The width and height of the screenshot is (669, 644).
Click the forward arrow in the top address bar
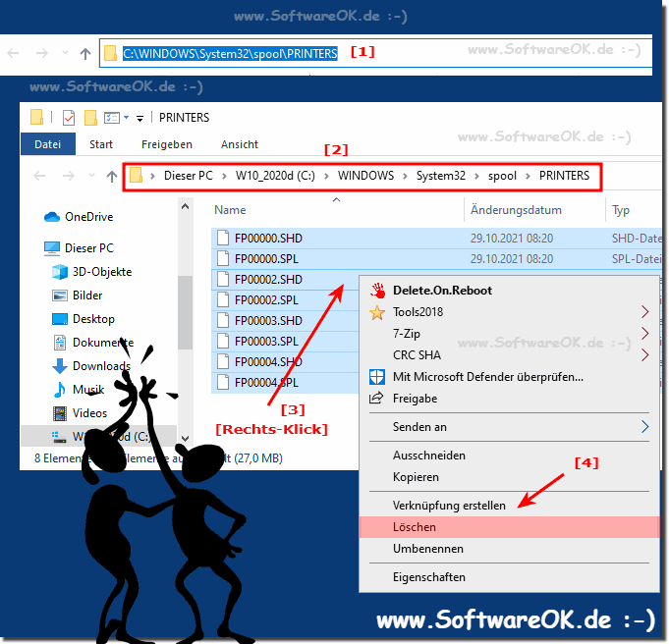(x=42, y=53)
